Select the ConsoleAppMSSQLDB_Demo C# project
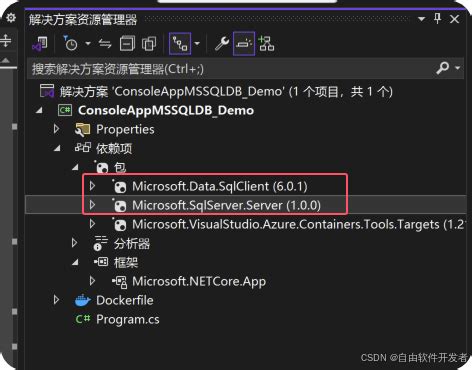The image size is (472, 370). (166, 110)
